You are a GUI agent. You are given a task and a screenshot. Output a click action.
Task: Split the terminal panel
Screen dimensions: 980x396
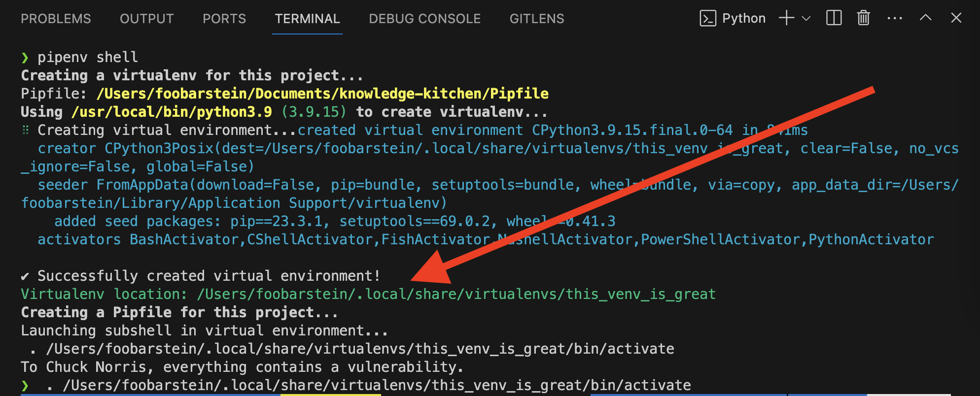point(834,18)
